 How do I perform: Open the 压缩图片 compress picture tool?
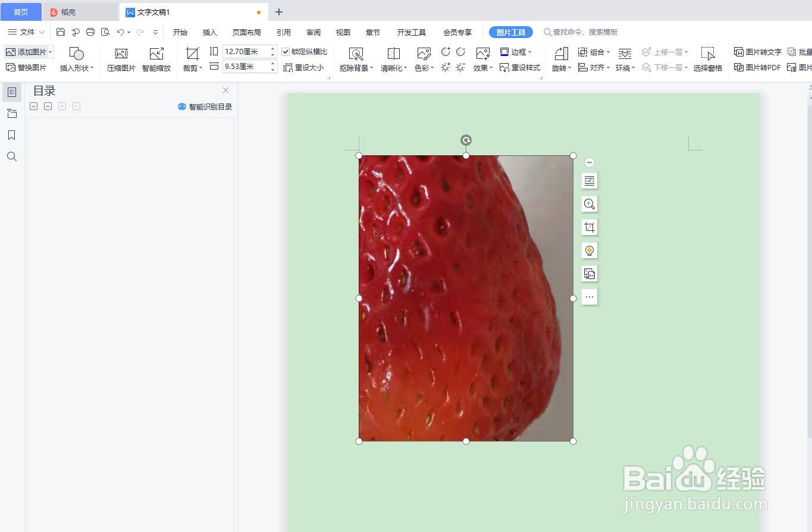(x=121, y=60)
